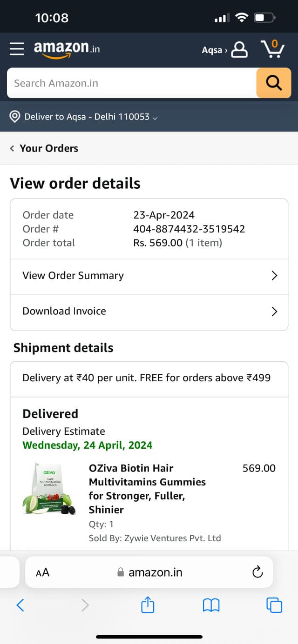Open the Aqsa account profile icon

[239, 49]
